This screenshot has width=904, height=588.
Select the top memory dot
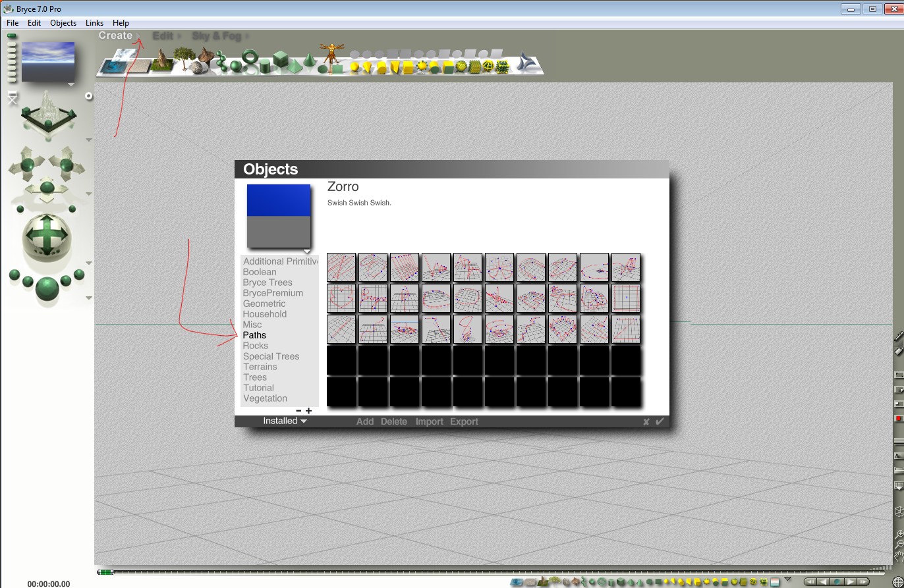(12, 36)
